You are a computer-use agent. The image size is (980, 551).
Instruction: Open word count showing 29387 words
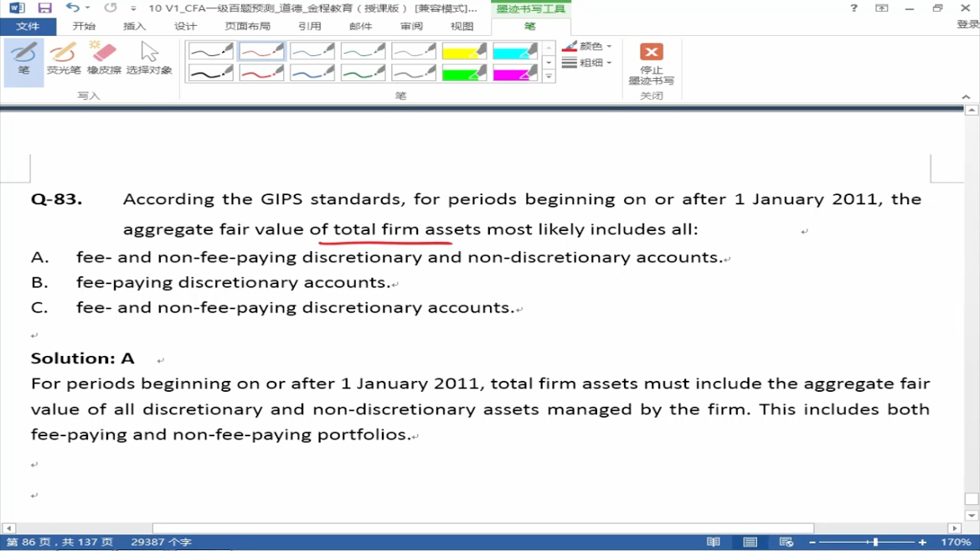tap(162, 543)
